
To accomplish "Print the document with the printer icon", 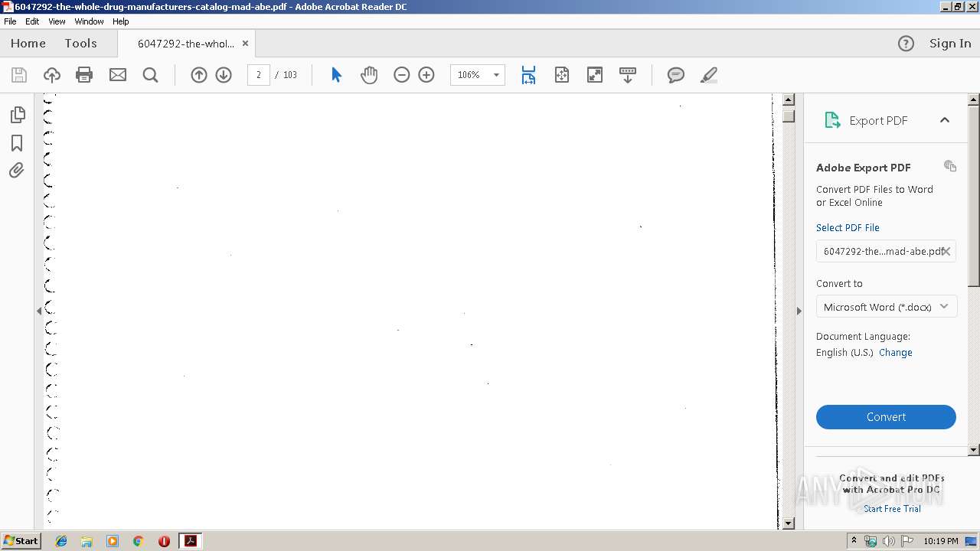I will (x=84, y=75).
